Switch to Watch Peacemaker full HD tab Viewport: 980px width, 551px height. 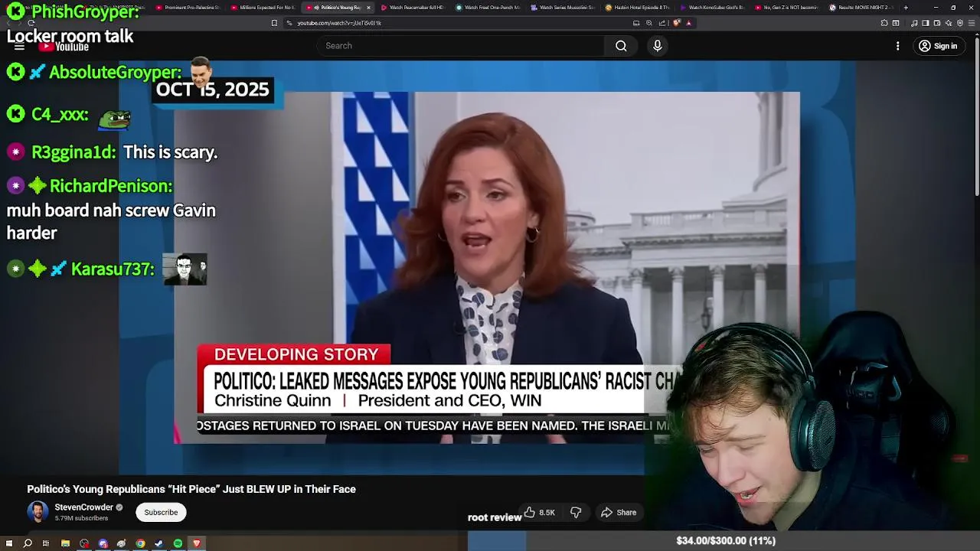(412, 8)
